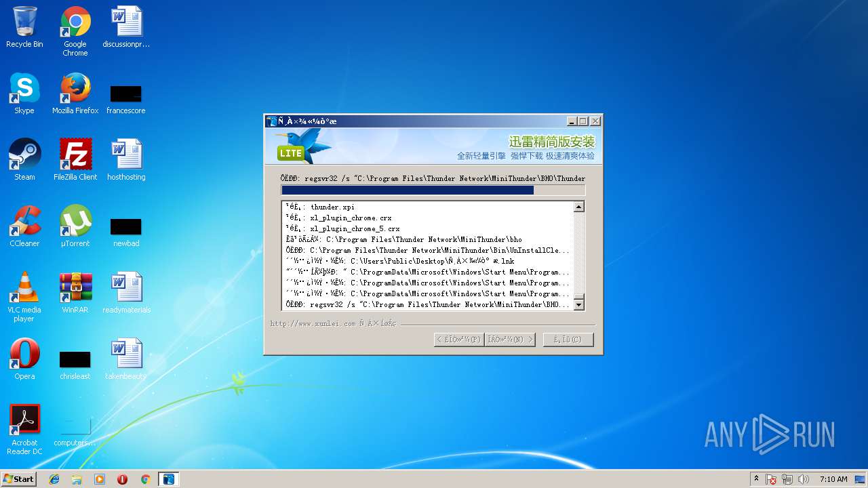Open the computers... desktop file
This screenshot has width=868, height=488.
(75, 431)
